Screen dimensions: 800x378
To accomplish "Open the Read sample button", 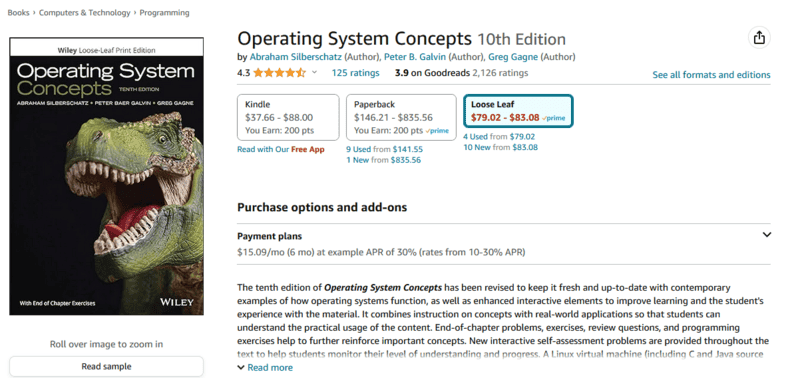I will click(x=107, y=366).
